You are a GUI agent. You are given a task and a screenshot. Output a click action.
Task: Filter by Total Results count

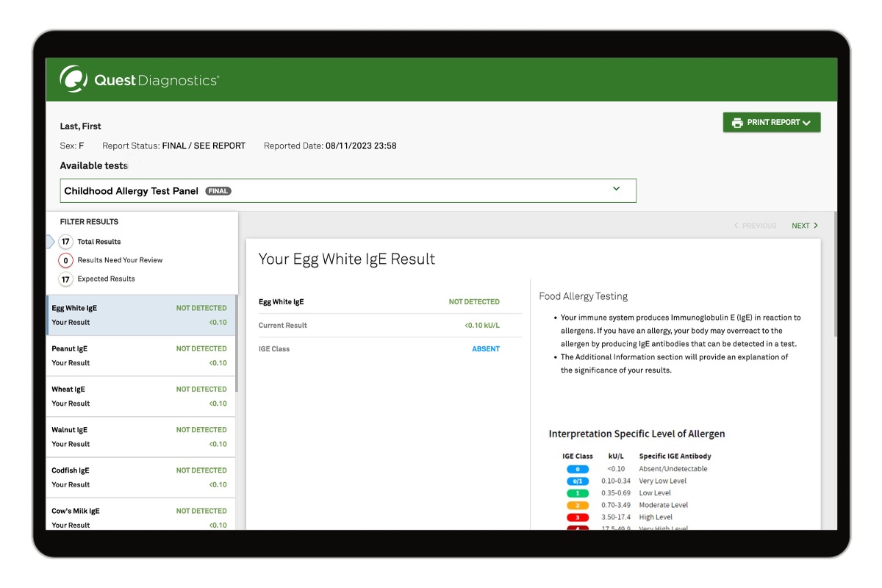[66, 242]
